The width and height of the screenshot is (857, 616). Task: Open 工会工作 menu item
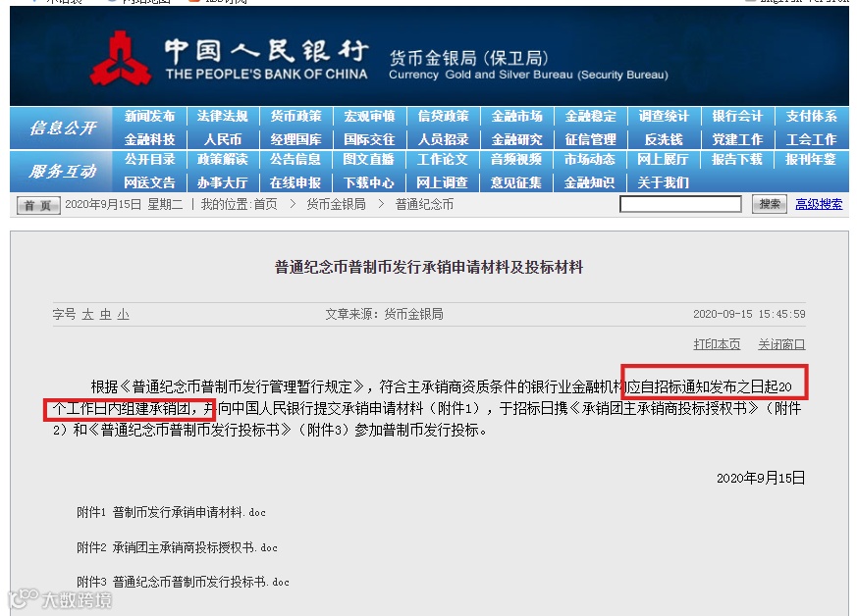(x=811, y=140)
